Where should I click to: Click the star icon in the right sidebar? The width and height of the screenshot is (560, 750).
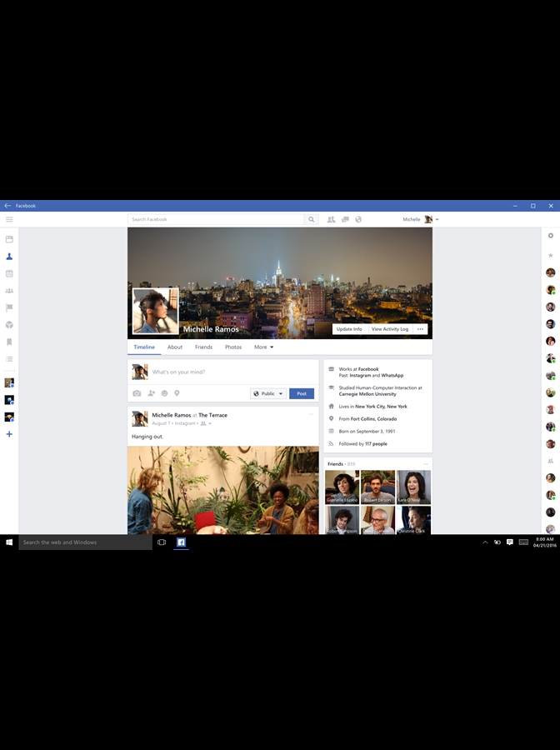pos(551,256)
